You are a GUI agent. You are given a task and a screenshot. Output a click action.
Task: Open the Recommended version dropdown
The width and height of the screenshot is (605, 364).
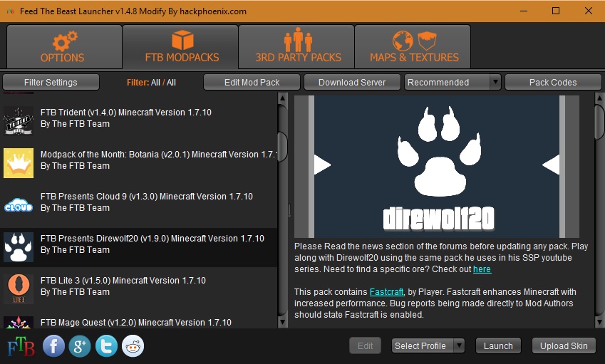point(453,82)
